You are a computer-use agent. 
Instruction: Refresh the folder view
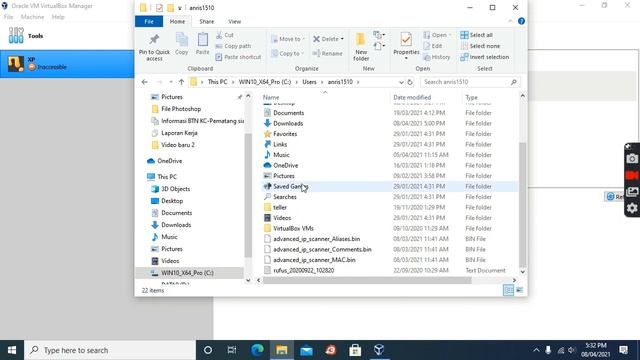(410, 82)
